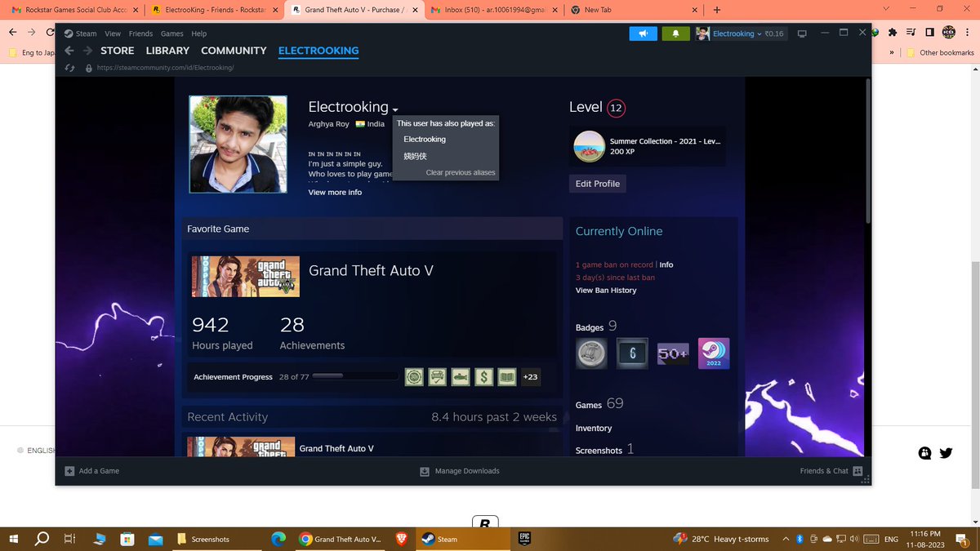Image resolution: width=980 pixels, height=551 pixels.
Task: Expand the hidden bookmarks chevron
Action: tap(892, 52)
